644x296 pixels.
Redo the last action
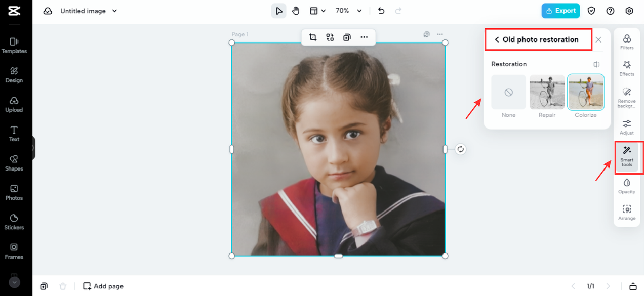coord(398,11)
